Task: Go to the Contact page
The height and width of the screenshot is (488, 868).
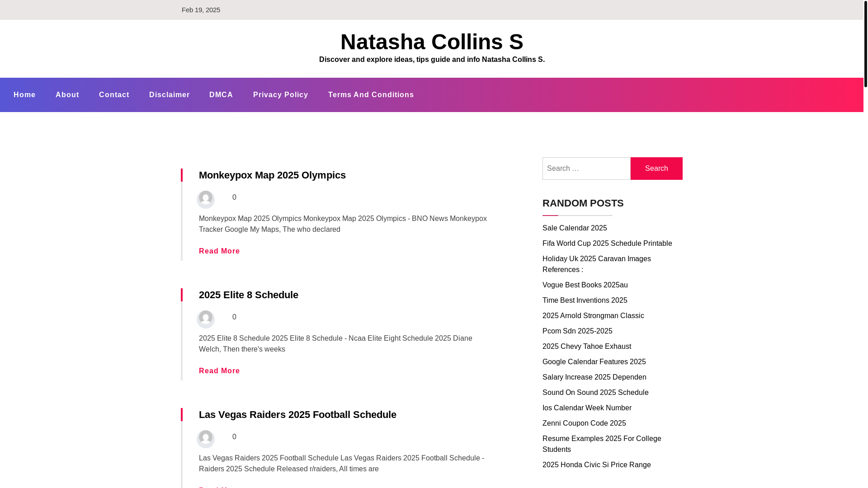Action: click(x=114, y=95)
